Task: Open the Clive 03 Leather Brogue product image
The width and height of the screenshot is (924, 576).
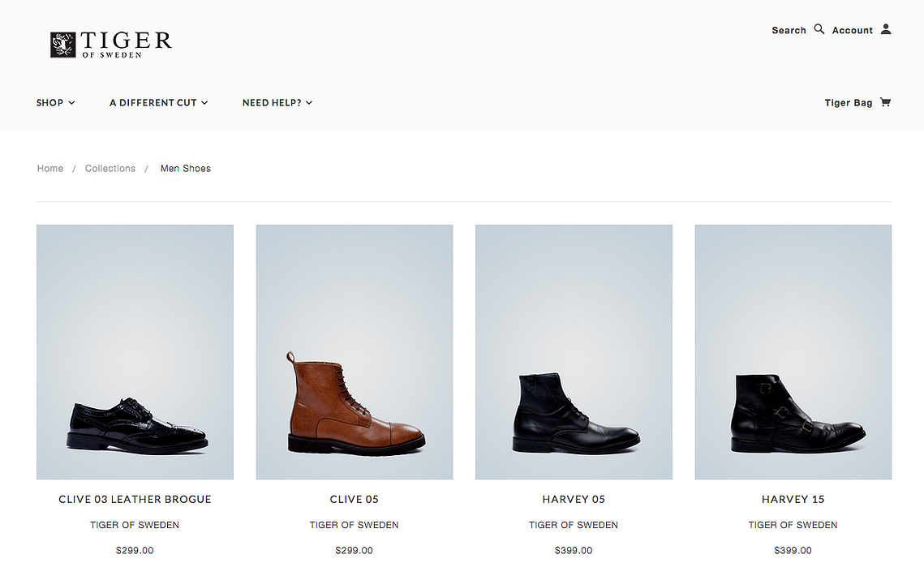Action: pos(135,352)
